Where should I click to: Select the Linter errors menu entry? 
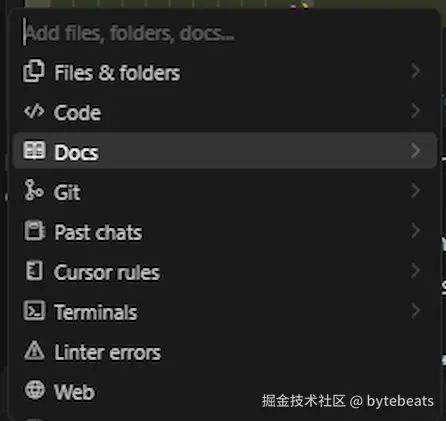(x=225, y=351)
